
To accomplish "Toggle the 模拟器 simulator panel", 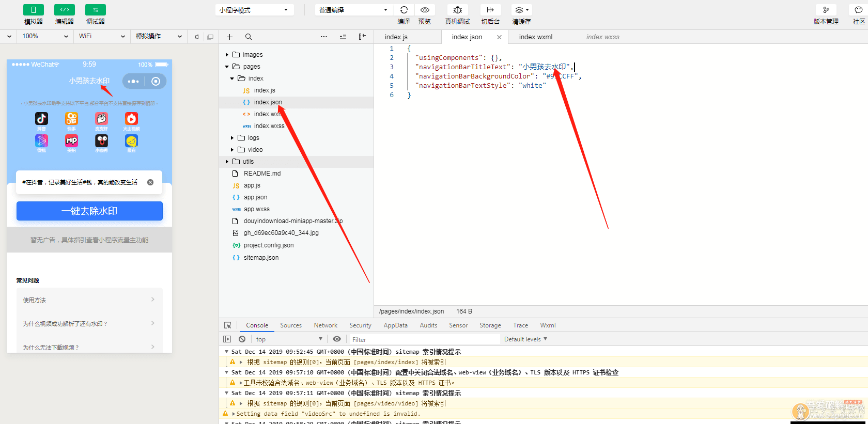I will [x=34, y=10].
